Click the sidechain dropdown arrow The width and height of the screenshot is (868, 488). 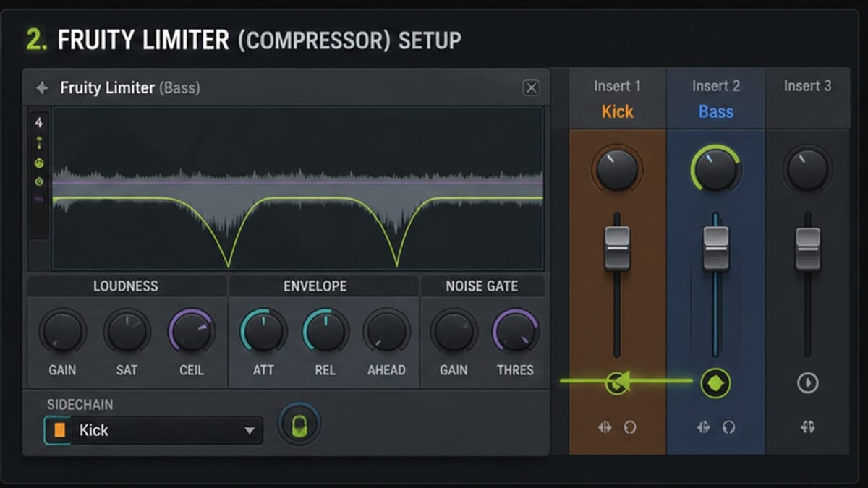250,431
